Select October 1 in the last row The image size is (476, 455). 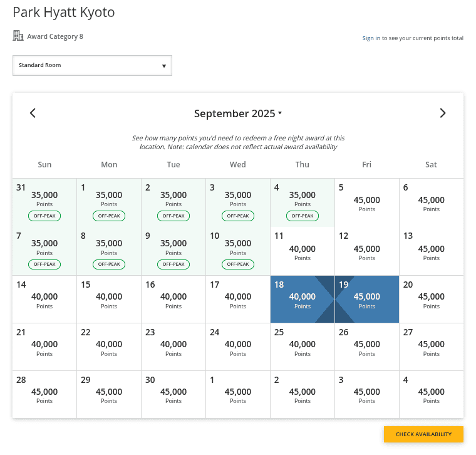pos(238,394)
